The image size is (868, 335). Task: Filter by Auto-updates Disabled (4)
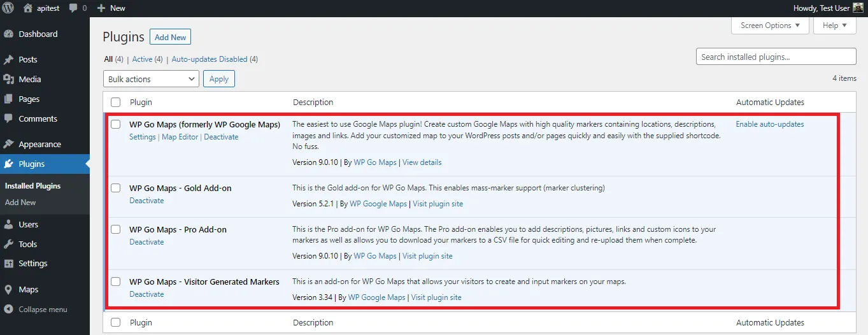[x=215, y=59]
